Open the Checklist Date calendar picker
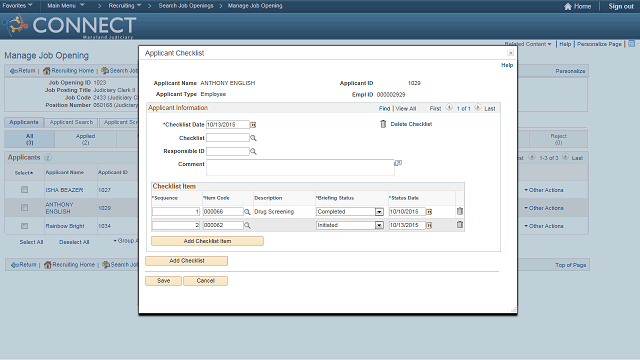The height and width of the screenshot is (360, 640). [x=253, y=125]
